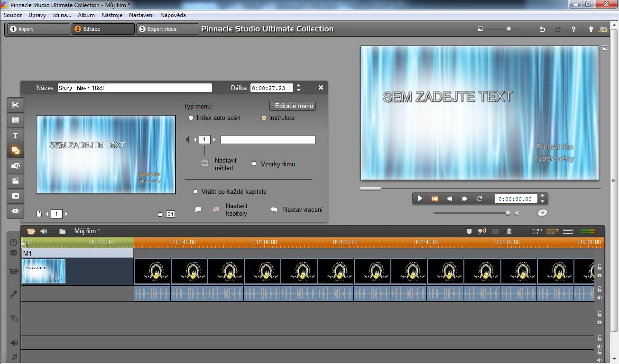Open the Nastavení menu
The image size is (619, 364).
[x=141, y=15]
